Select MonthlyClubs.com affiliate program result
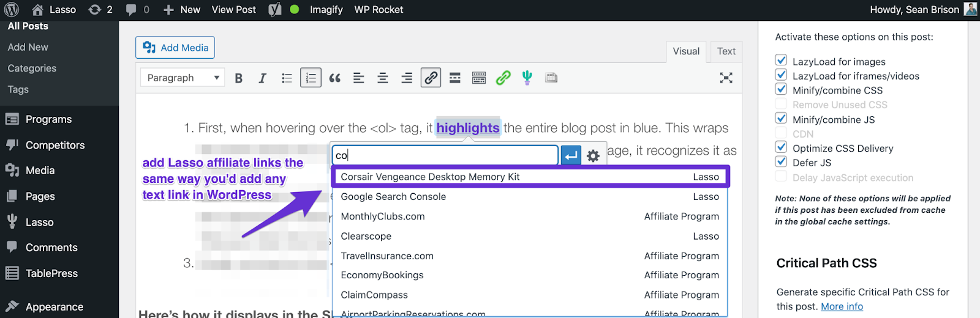 (530, 216)
